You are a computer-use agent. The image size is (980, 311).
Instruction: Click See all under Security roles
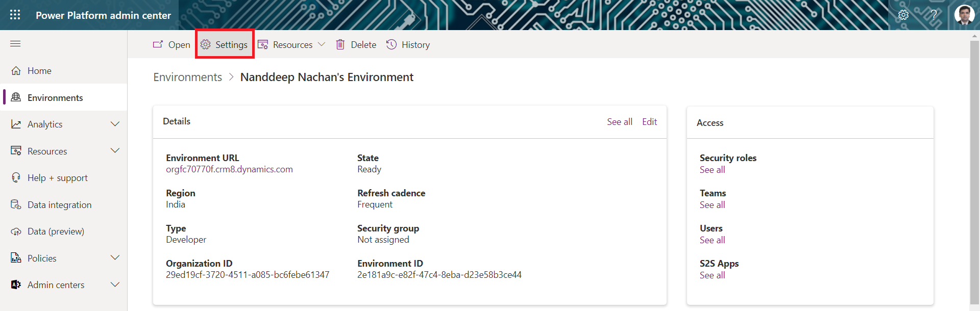[712, 170]
